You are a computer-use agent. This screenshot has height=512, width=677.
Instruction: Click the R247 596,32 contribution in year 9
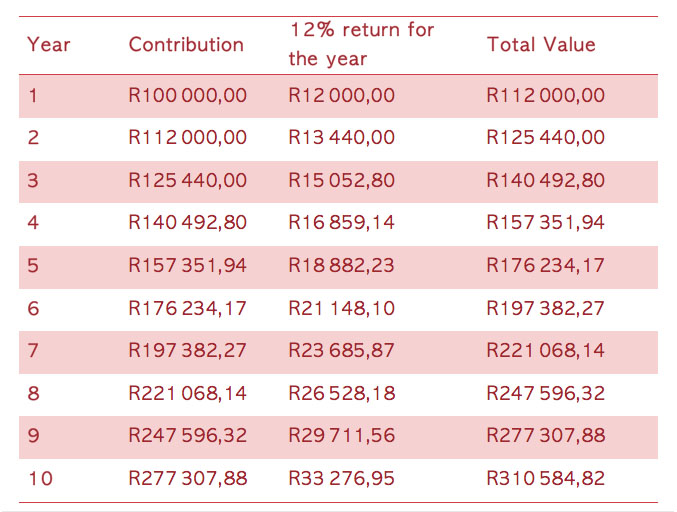tap(187, 435)
